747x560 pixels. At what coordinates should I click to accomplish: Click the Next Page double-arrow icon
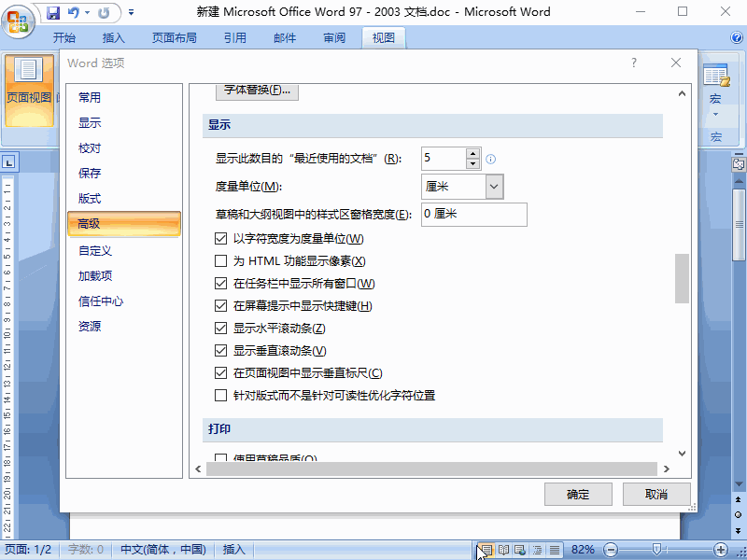pyautogui.click(x=738, y=530)
